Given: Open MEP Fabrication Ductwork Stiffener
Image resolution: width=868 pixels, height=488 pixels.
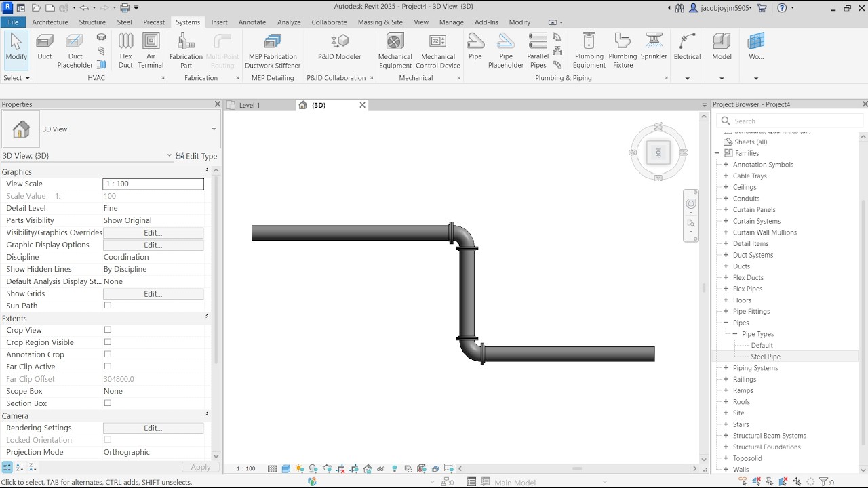Looking at the screenshot, I should pyautogui.click(x=273, y=51).
